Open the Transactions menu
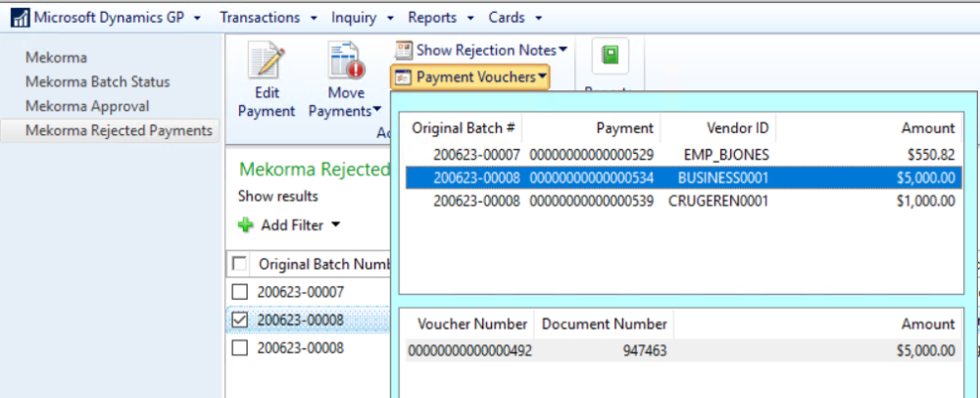Image resolution: width=980 pixels, height=398 pixels. pyautogui.click(x=269, y=18)
